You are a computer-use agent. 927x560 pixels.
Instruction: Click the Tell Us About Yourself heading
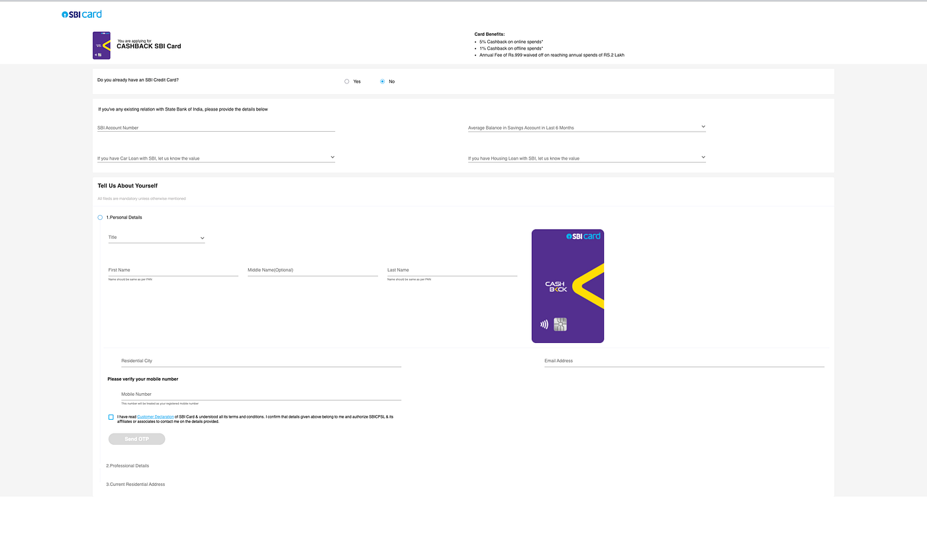click(x=128, y=186)
